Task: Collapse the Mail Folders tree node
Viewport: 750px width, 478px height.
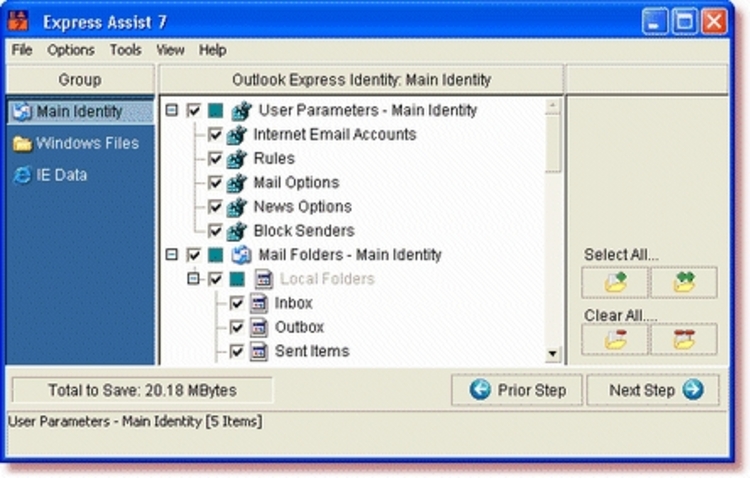Action: [x=172, y=255]
